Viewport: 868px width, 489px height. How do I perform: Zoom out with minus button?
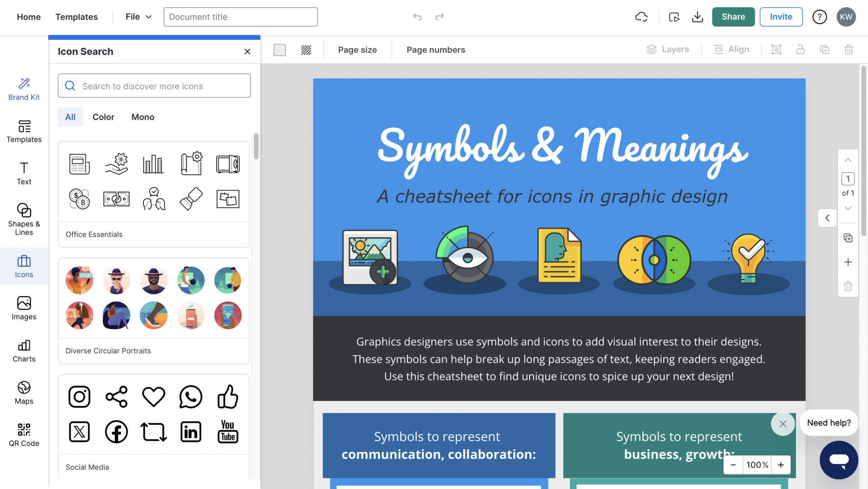[733, 465]
